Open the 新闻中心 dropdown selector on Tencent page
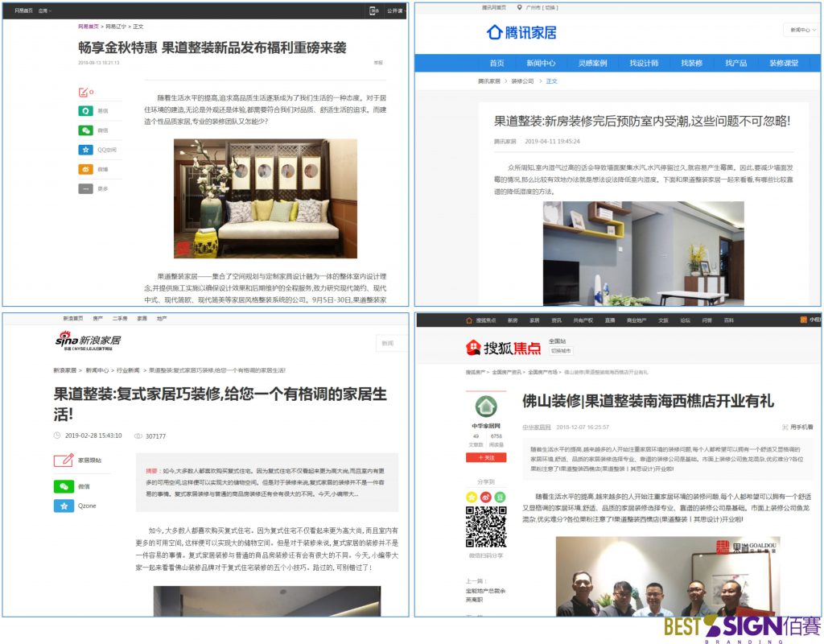The height and width of the screenshot is (644, 824). pyautogui.click(x=802, y=30)
